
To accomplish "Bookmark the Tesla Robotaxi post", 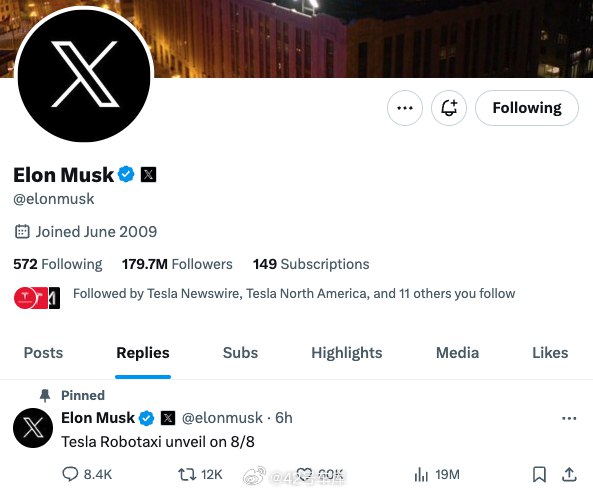I will (539, 474).
